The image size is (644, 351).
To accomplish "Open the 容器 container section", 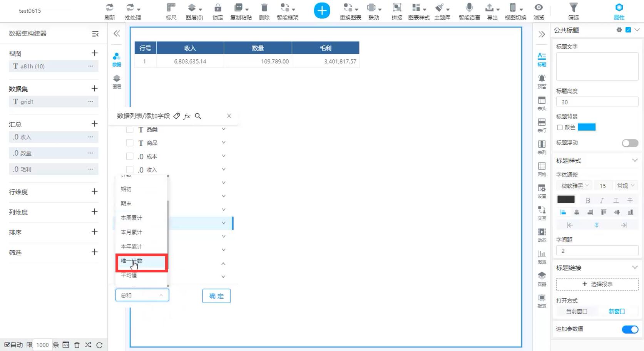I will coord(542,279).
